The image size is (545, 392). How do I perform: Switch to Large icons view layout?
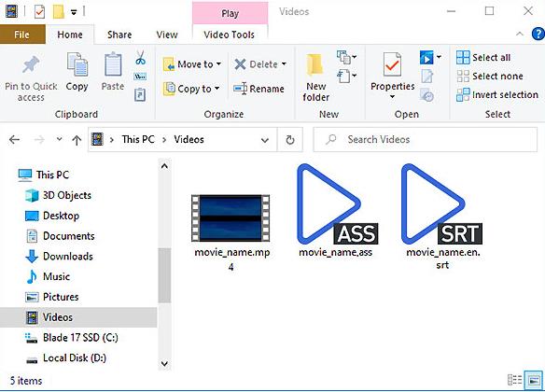click(534, 380)
